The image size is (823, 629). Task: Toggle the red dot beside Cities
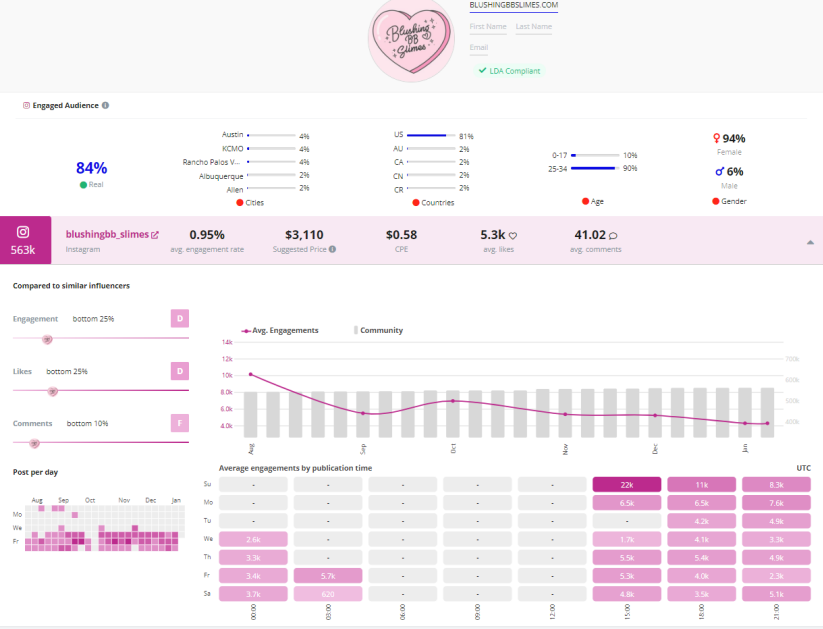coord(240,202)
